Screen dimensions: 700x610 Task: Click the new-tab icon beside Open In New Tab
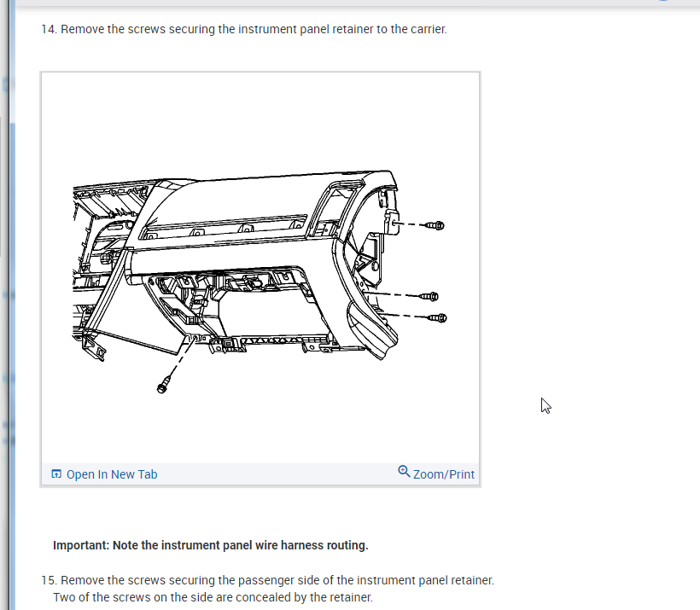tap(56, 473)
